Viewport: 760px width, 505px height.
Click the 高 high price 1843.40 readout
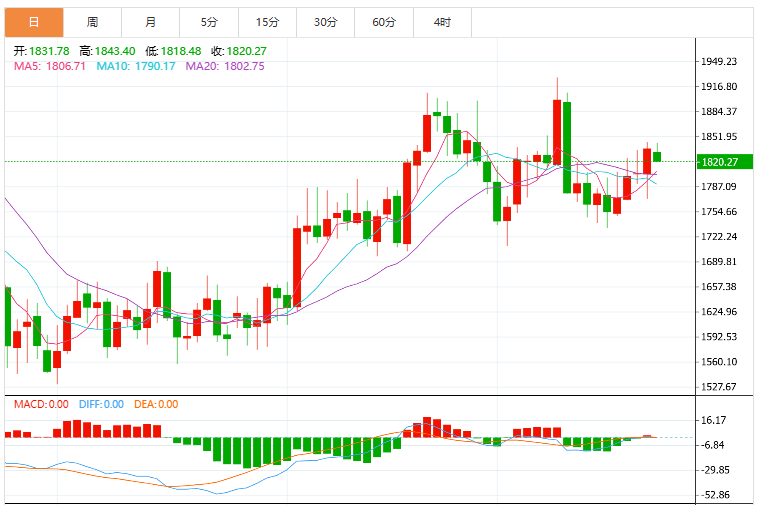pos(108,51)
